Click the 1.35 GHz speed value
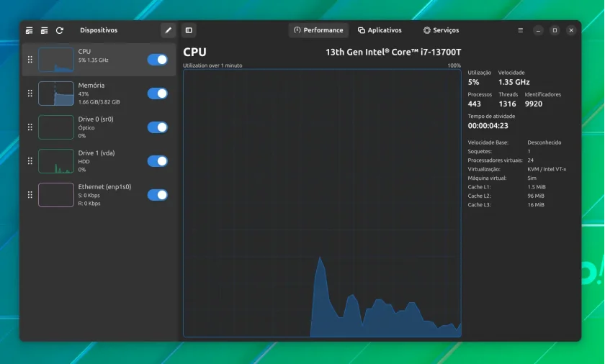 point(514,82)
